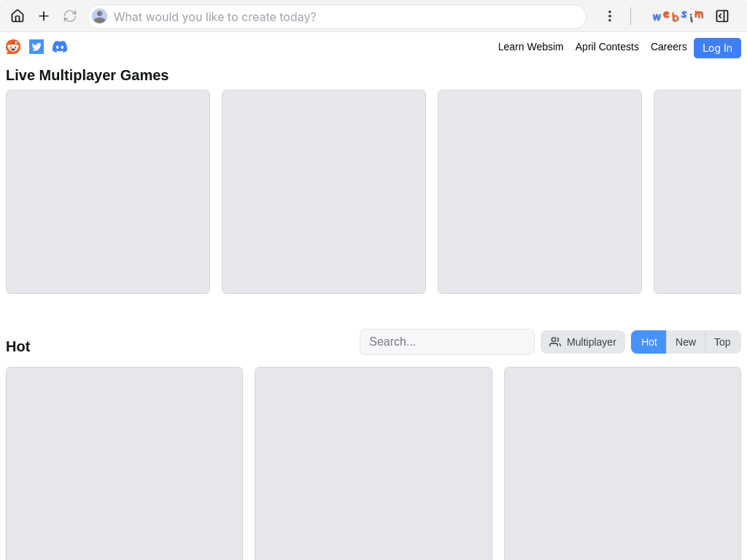This screenshot has height=560, width=747.
Task: Open the April Contests link
Action: (x=607, y=47)
